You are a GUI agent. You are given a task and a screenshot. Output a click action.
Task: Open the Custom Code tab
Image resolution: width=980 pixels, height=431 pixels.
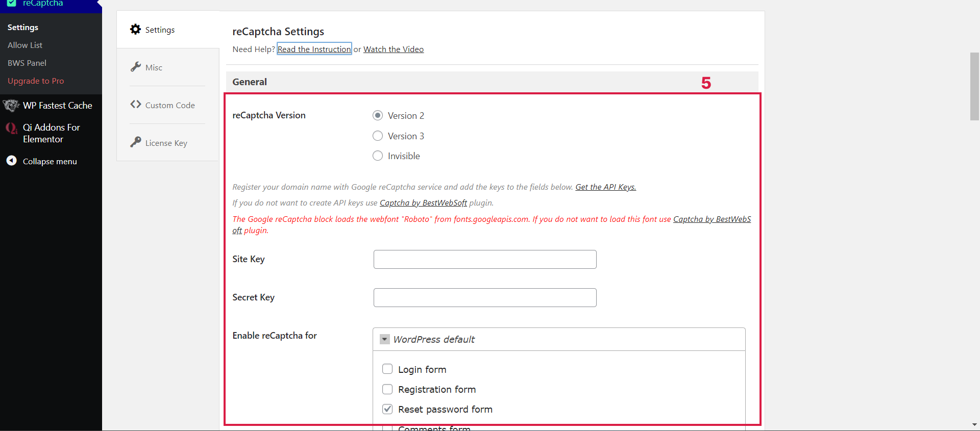tap(168, 105)
